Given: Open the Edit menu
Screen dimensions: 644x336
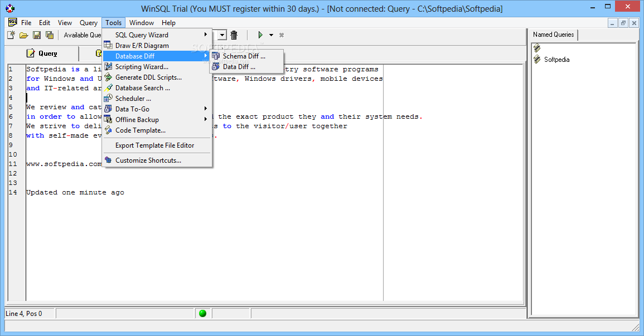Looking at the screenshot, I should pyautogui.click(x=45, y=22).
